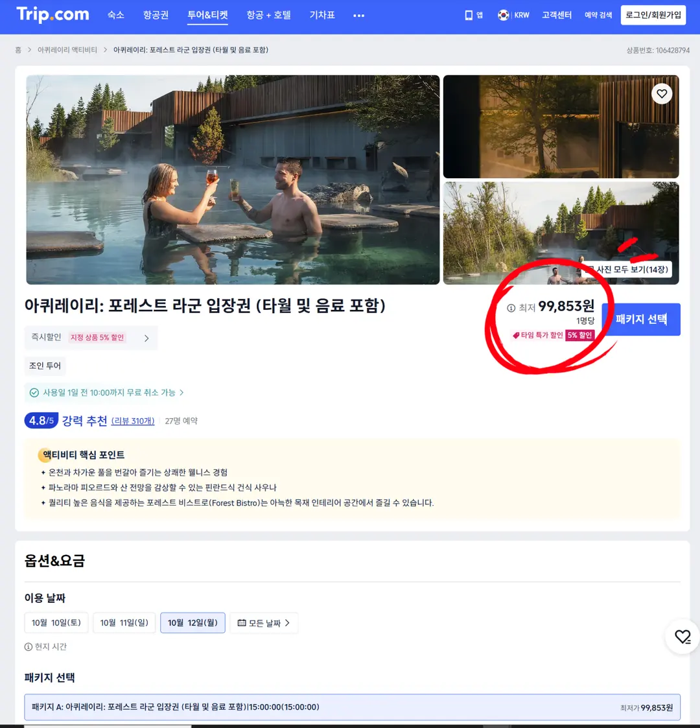Open the main lagoon couple photo
Viewport: 700px width, 728px height.
coord(233,180)
